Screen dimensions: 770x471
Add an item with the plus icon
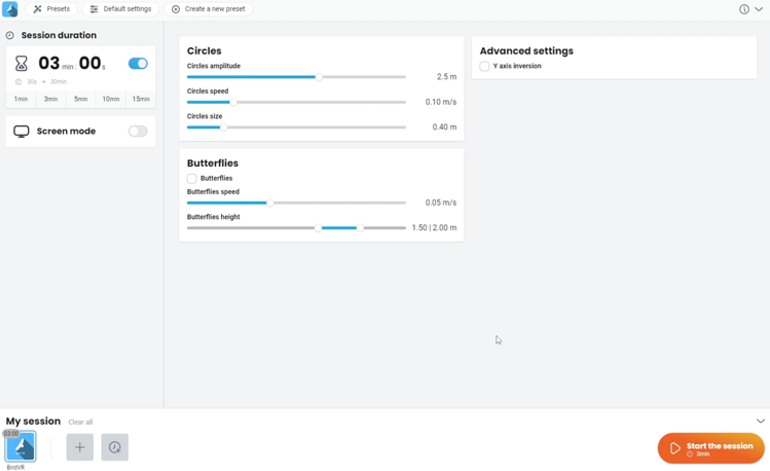80,447
